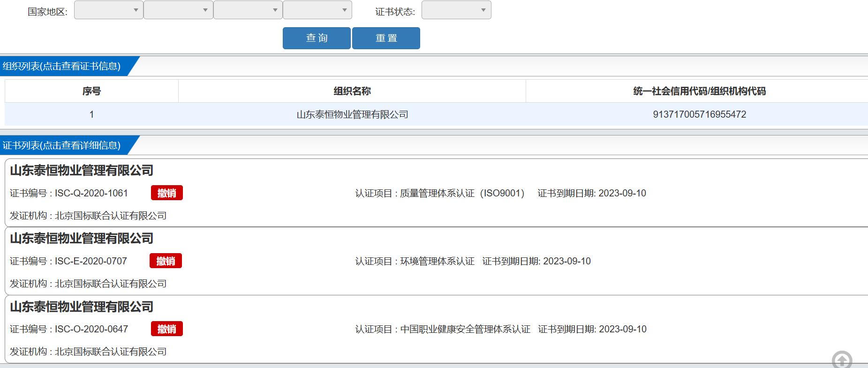Image resolution: width=868 pixels, height=368 pixels.
Task: Open the first 国家地区 dropdown
Action: tap(108, 10)
